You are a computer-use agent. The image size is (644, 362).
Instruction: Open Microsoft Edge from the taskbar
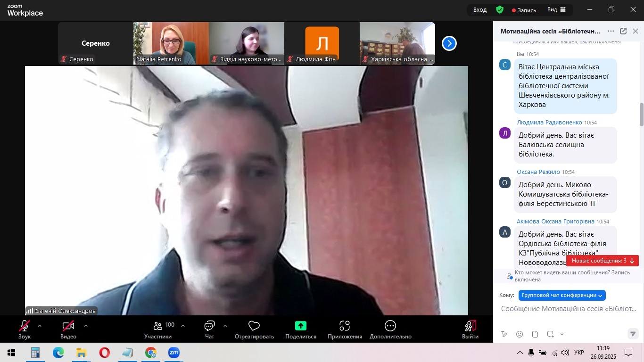pyautogui.click(x=58, y=353)
